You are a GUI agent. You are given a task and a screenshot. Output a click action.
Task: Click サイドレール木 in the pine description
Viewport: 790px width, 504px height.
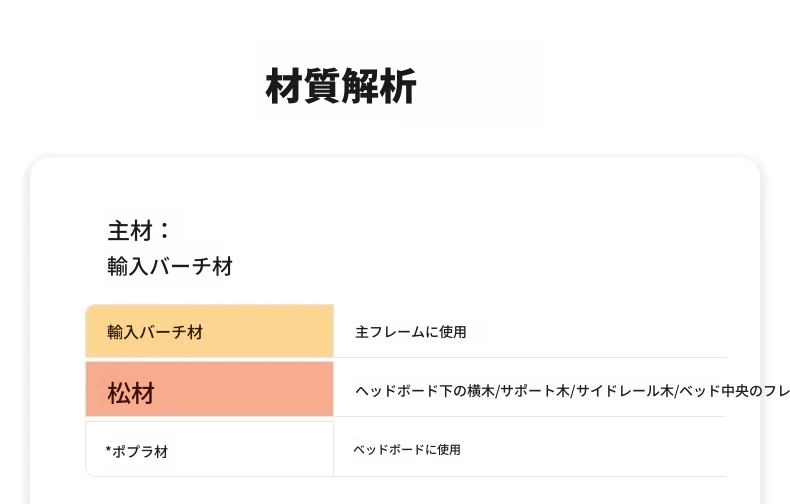pyautogui.click(x=625, y=391)
